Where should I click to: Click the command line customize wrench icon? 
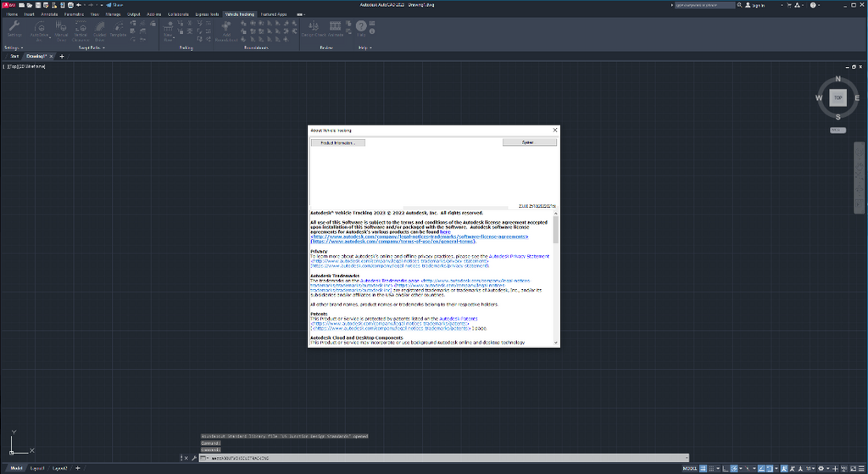click(194, 458)
